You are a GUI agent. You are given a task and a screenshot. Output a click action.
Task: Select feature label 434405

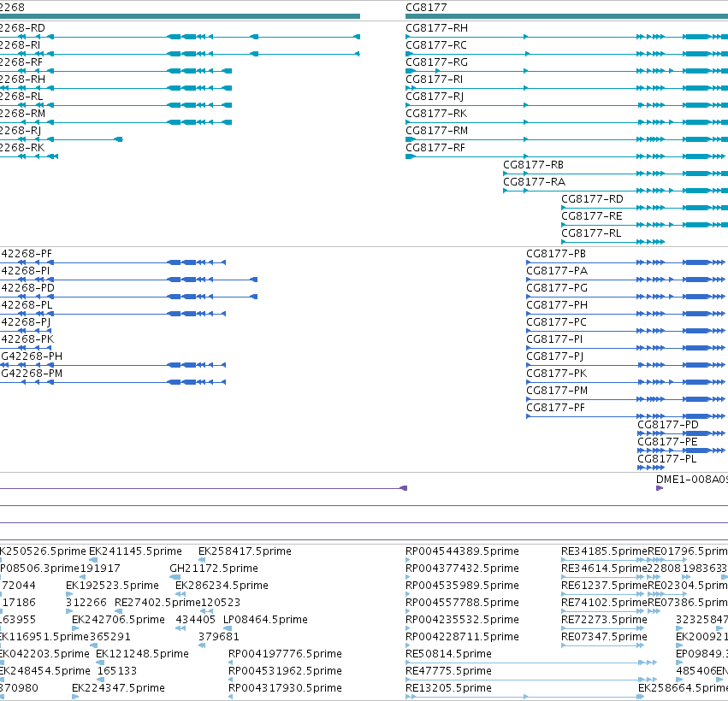195,621
